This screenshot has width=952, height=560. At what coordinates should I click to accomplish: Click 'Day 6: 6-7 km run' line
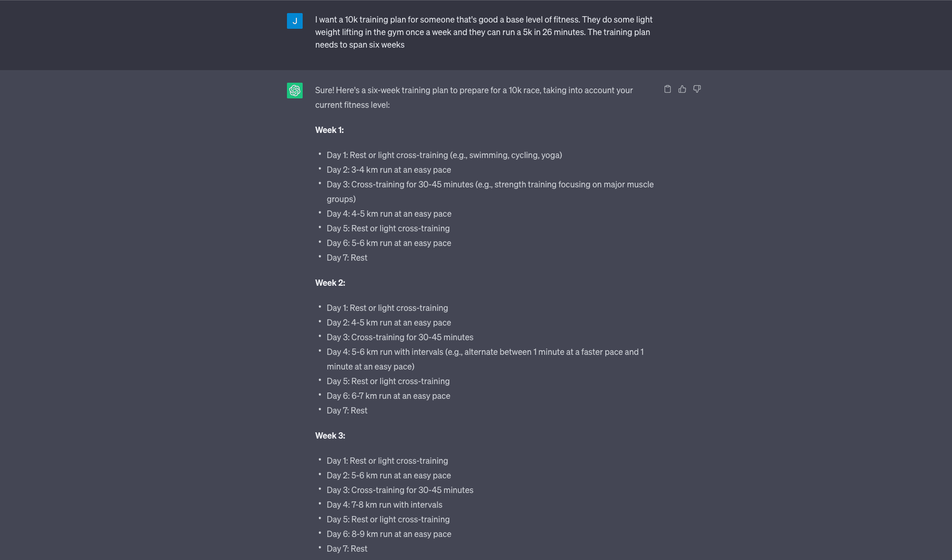tap(388, 396)
